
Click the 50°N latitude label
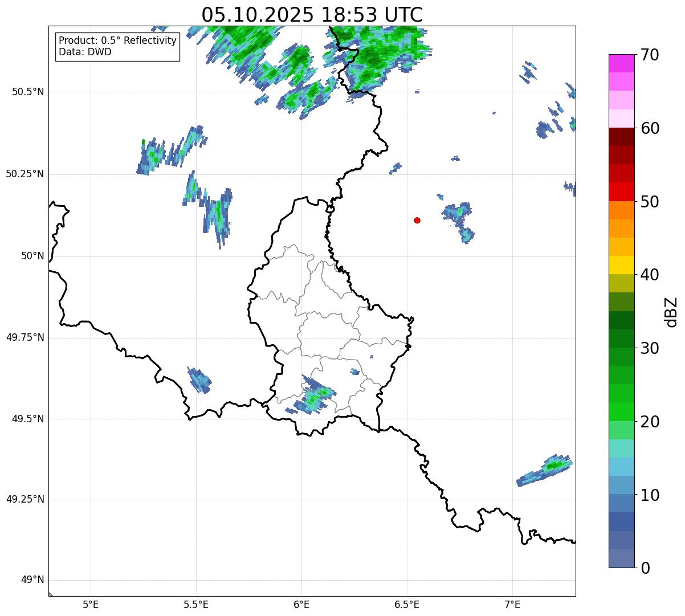point(32,256)
